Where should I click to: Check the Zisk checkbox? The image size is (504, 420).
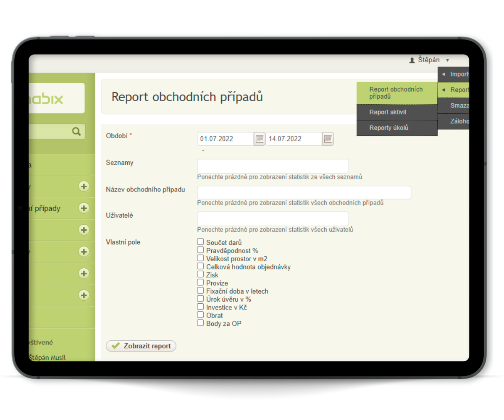coord(200,274)
